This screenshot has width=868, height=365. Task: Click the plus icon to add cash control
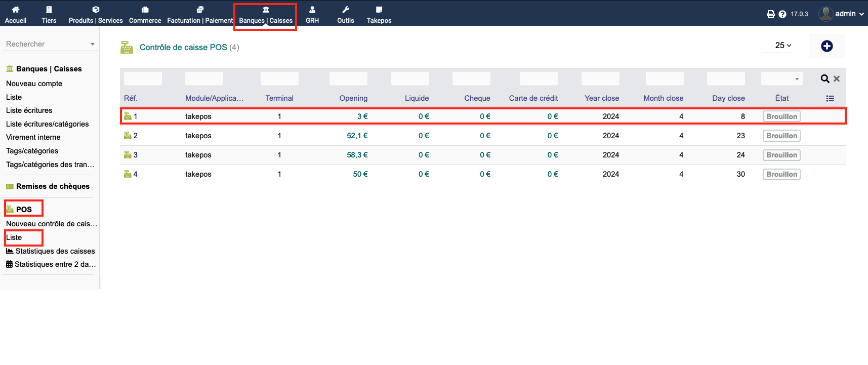(826, 46)
